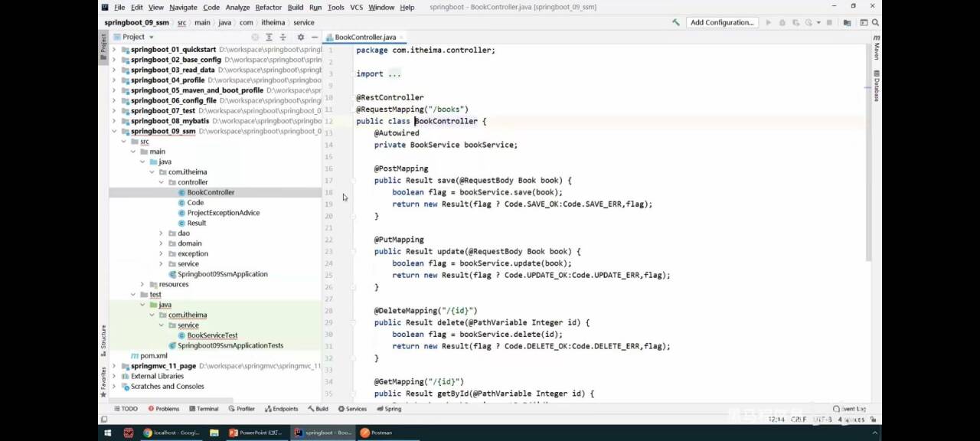The image size is (980, 441).
Task: Click the Add Configuration button
Action: click(x=722, y=22)
